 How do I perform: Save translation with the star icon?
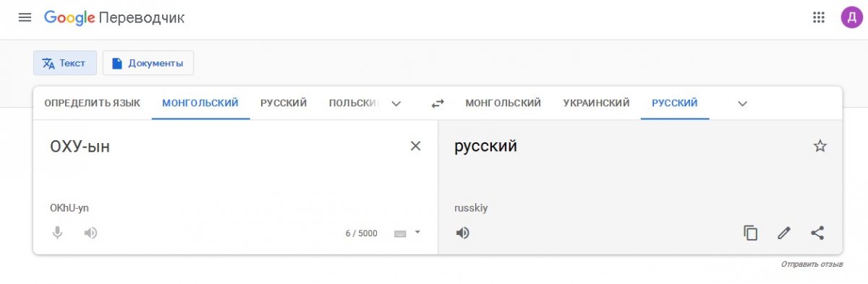tap(820, 146)
